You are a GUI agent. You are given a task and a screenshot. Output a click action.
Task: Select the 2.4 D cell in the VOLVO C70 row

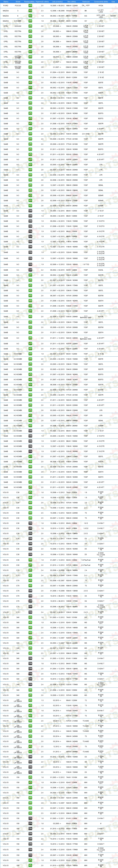[x=86, y=612]
